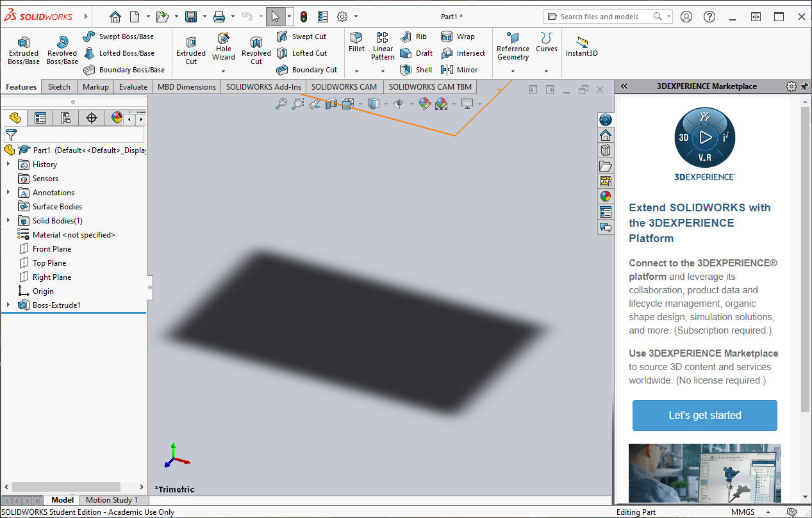Select Material <not specified> in the tree
Screen dimensions: 812x518
tap(67, 235)
